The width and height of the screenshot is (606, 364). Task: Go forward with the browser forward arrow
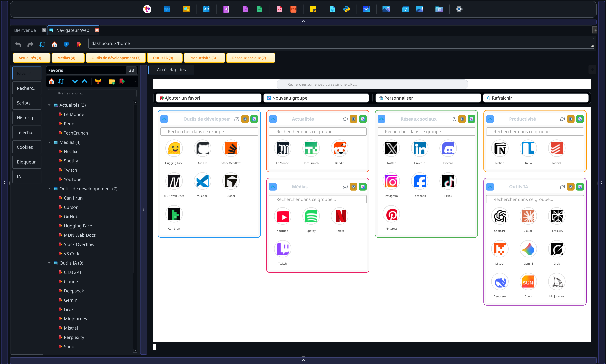pyautogui.click(x=30, y=44)
